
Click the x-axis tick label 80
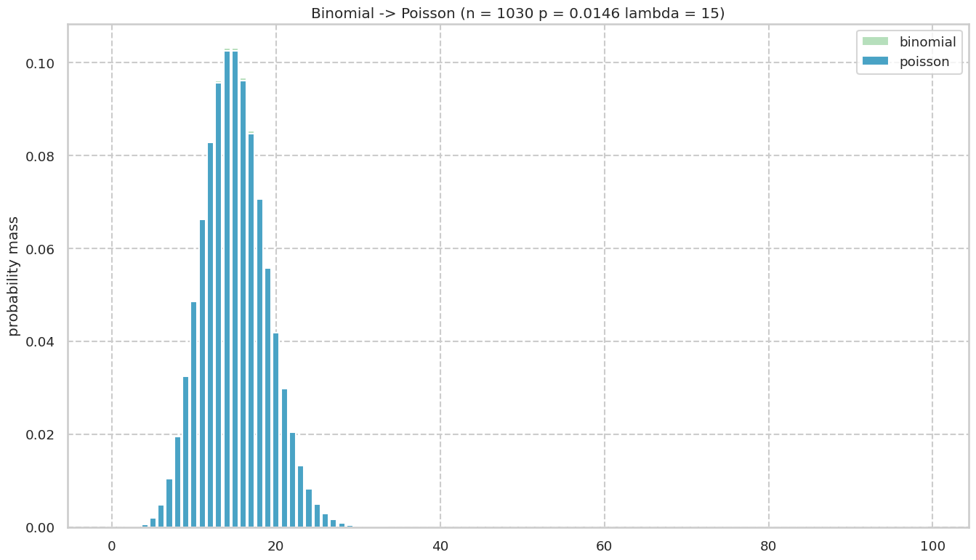(769, 545)
